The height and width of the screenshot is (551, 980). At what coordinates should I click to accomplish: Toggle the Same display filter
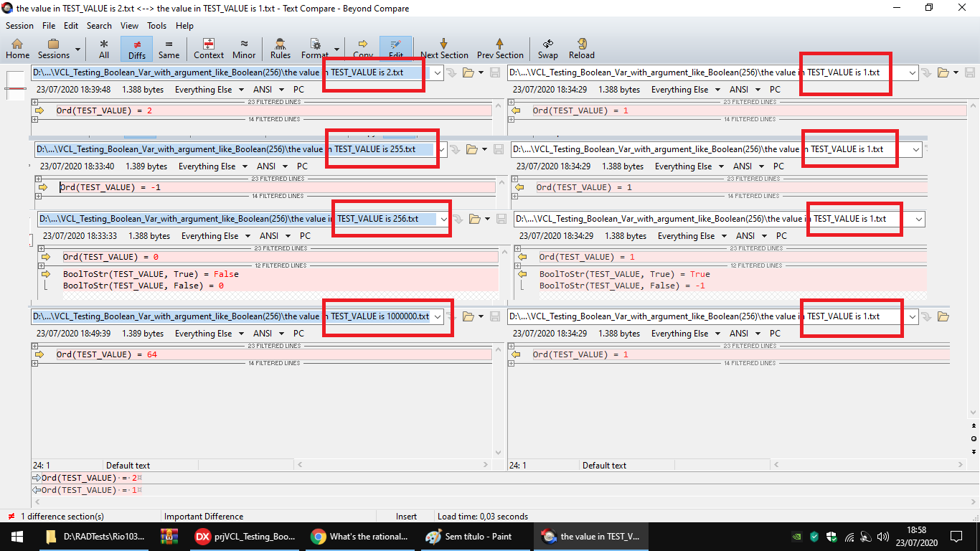(169, 48)
